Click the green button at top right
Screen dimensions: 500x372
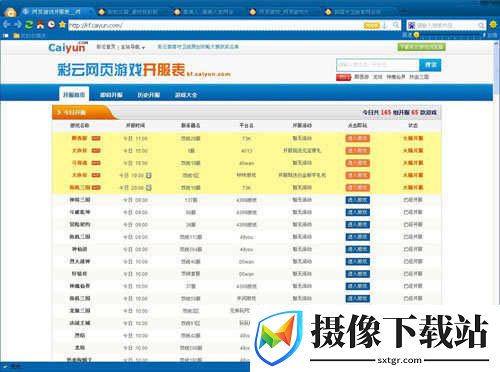pos(421,47)
